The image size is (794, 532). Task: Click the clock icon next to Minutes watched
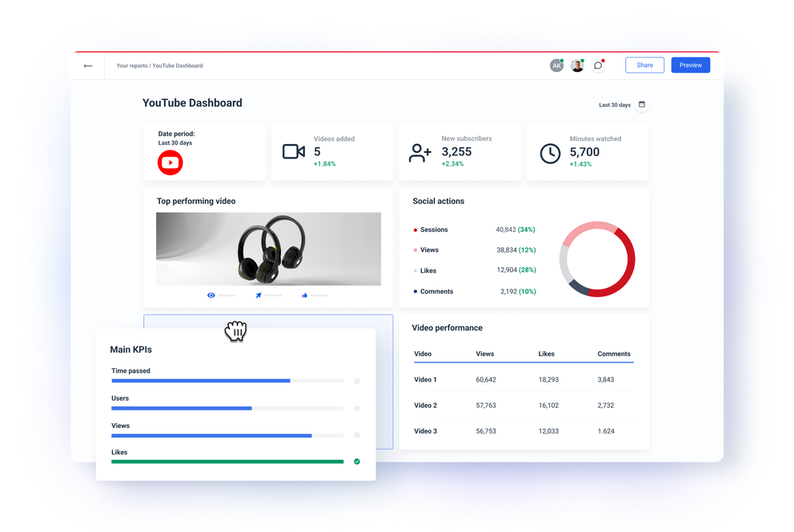coord(550,153)
